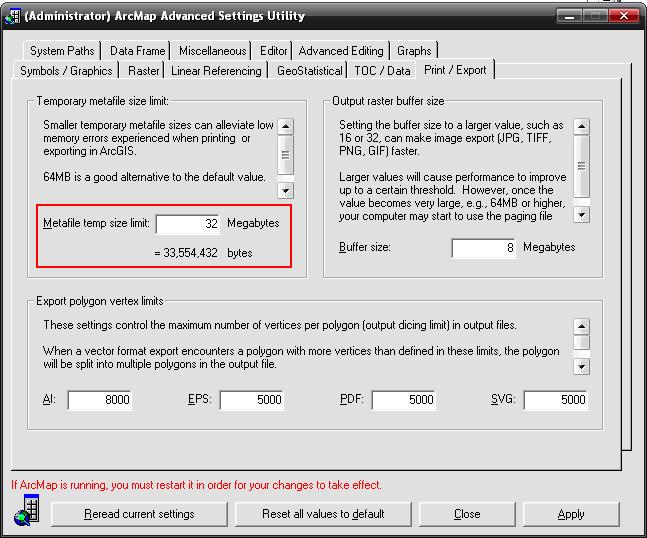
Task: Click the 'Output raster buffer size' group title
Action: pyautogui.click(x=388, y=101)
